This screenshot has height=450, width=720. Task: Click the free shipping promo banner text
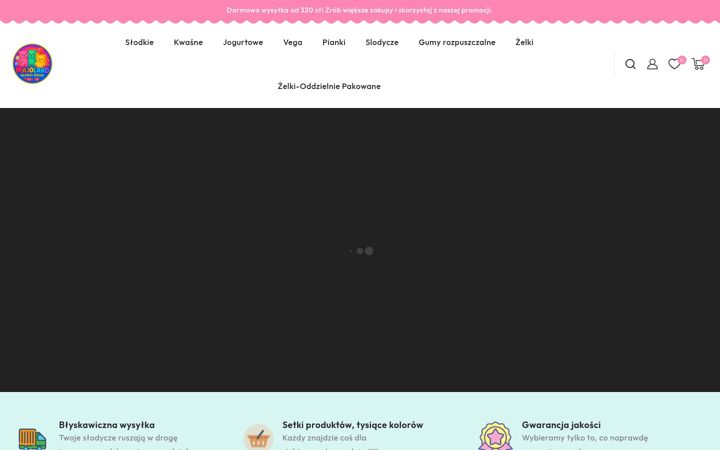[359, 10]
